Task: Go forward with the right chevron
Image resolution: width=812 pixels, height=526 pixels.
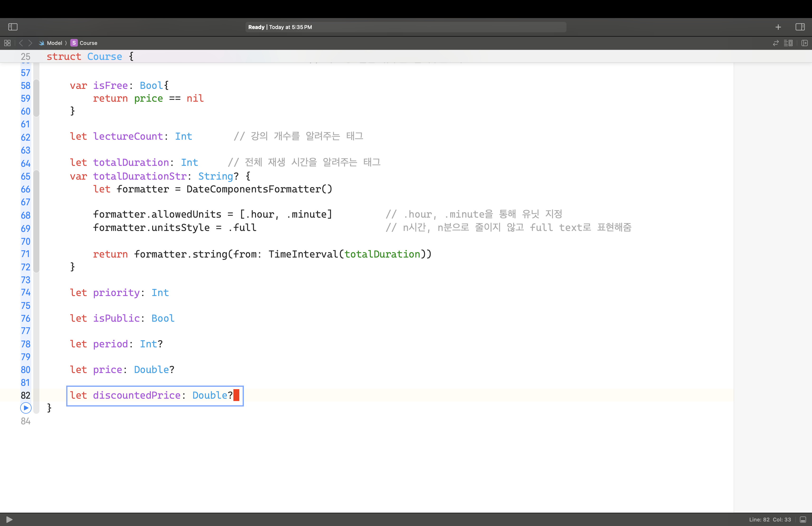Action: (x=30, y=43)
